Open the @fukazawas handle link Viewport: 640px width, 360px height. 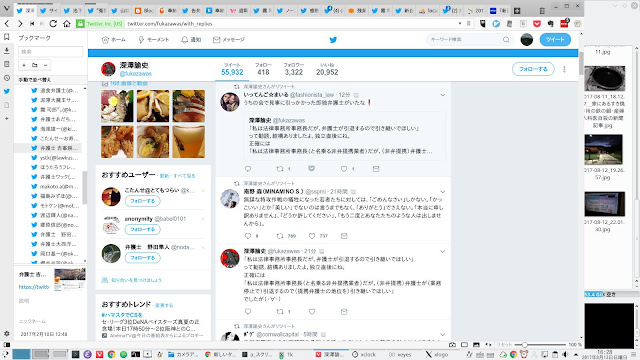(136, 74)
